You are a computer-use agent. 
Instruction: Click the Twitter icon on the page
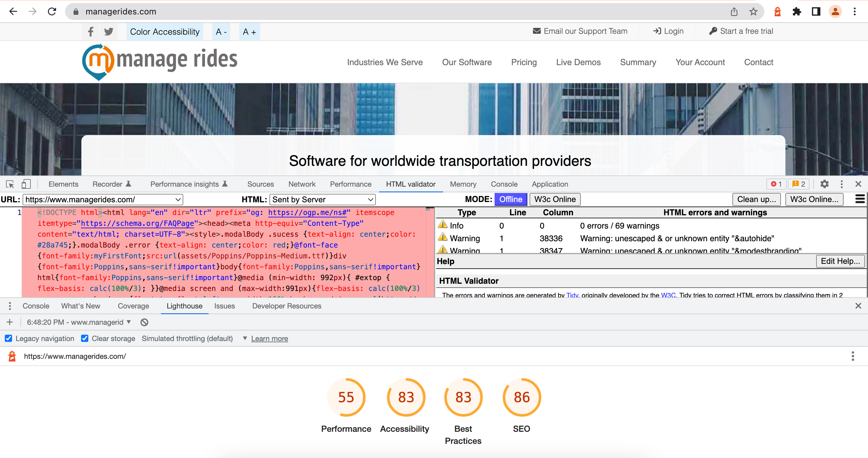tap(108, 31)
